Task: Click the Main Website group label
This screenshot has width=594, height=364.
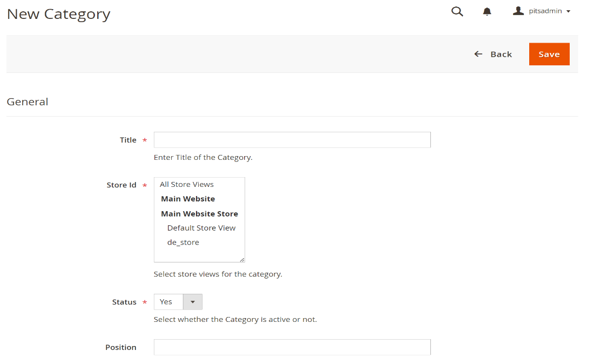Action: tap(188, 199)
